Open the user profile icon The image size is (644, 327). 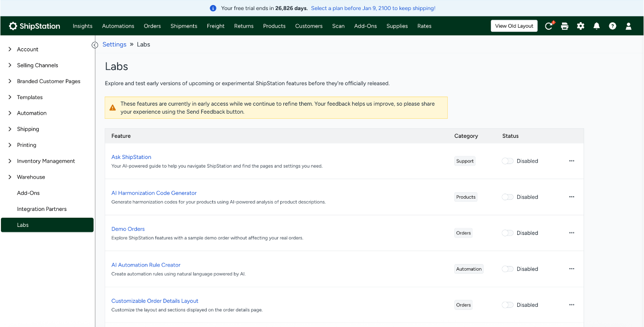pyautogui.click(x=628, y=26)
